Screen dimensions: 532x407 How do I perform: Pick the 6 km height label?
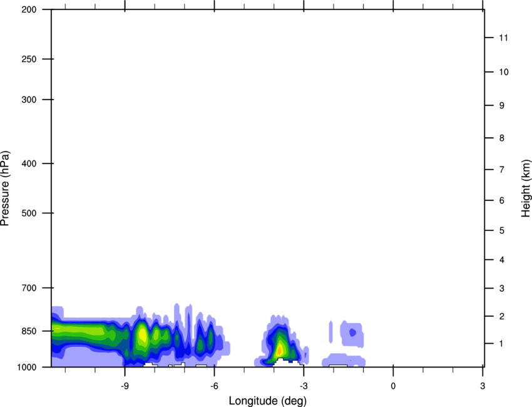point(502,200)
